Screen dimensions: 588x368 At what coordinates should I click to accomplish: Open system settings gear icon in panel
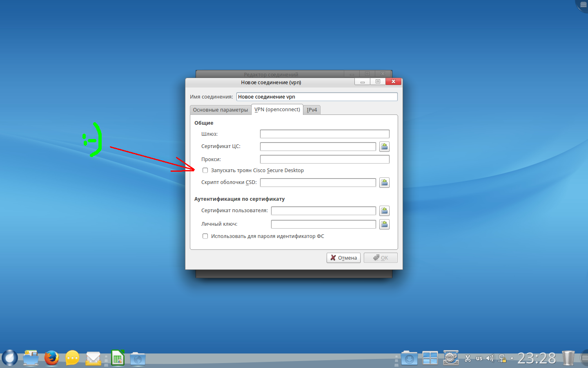451,358
